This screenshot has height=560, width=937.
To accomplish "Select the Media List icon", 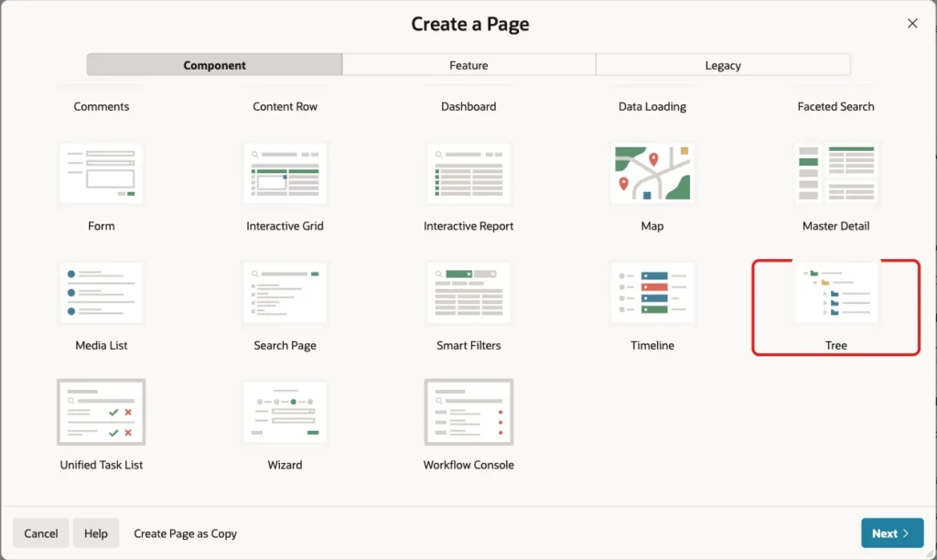I will [101, 292].
